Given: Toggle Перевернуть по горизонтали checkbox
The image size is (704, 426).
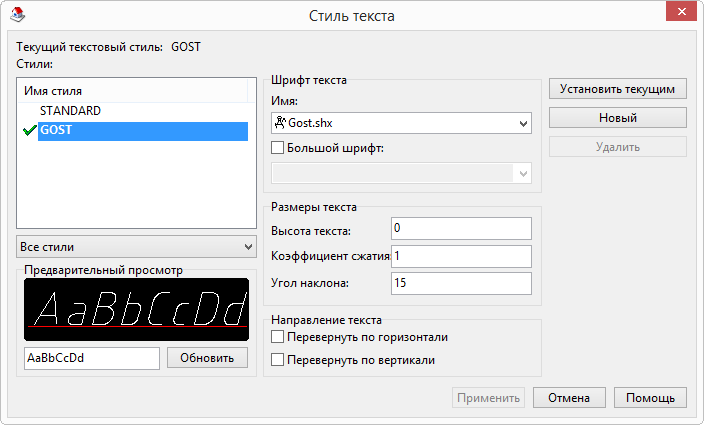Looking at the screenshot, I should tap(278, 338).
